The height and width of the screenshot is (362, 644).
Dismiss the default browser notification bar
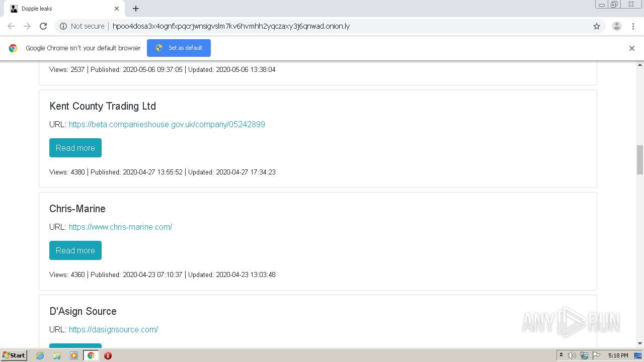point(632,48)
